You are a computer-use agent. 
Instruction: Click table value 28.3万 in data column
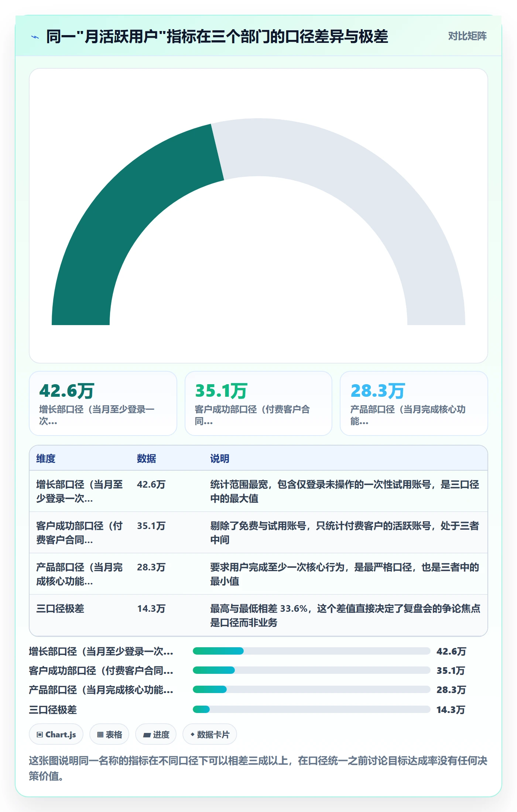click(151, 567)
